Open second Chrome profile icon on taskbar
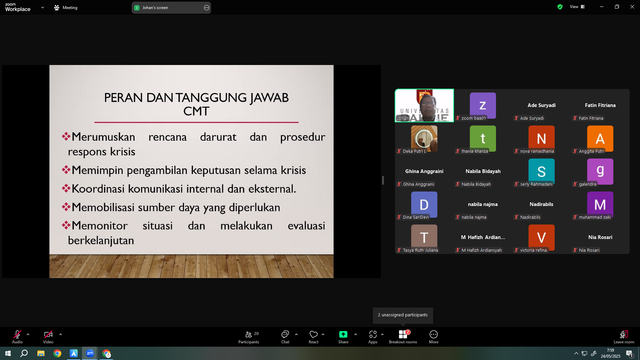Image resolution: width=640 pixels, height=360 pixels. pos(107,353)
